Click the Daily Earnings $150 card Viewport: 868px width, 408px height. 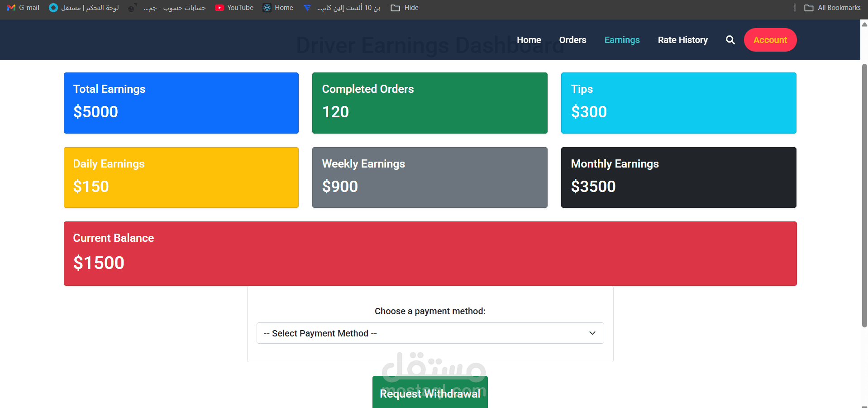[x=181, y=178]
